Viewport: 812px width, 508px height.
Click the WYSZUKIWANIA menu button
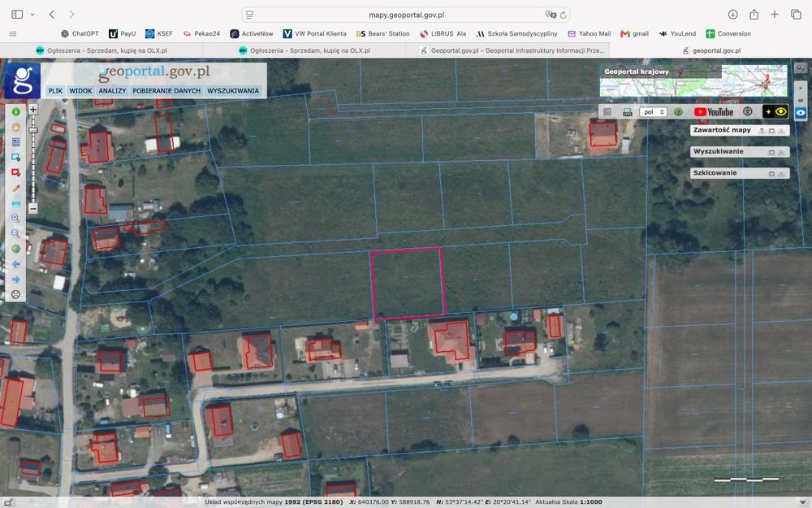tap(233, 91)
